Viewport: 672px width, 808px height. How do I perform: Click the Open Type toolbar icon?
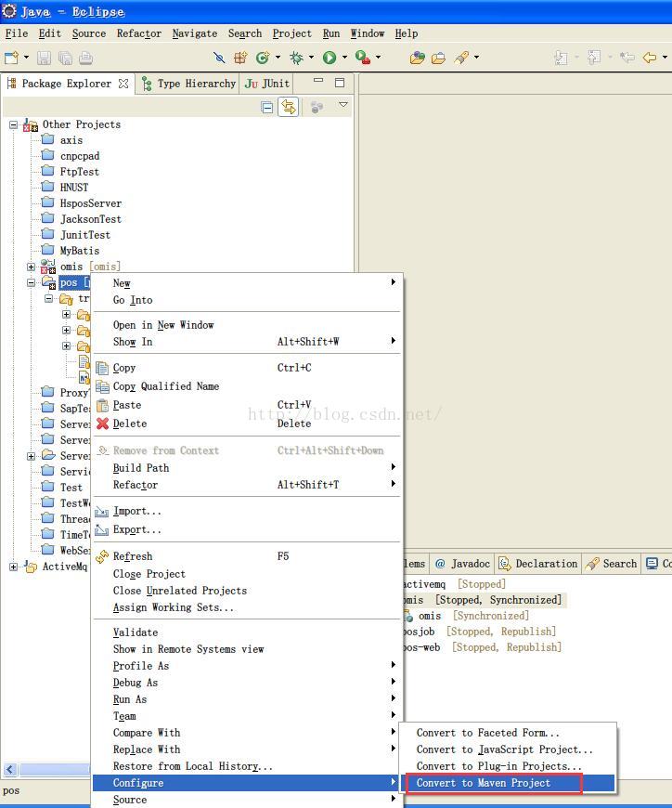[417, 58]
